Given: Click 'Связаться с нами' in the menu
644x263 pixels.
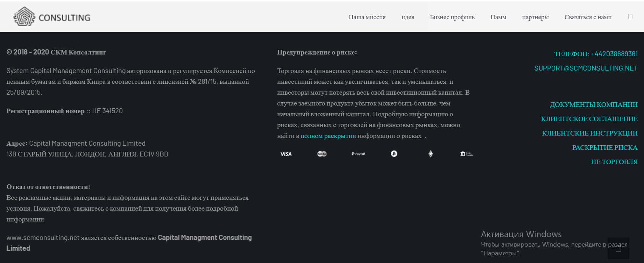Looking at the screenshot, I should [x=588, y=17].
